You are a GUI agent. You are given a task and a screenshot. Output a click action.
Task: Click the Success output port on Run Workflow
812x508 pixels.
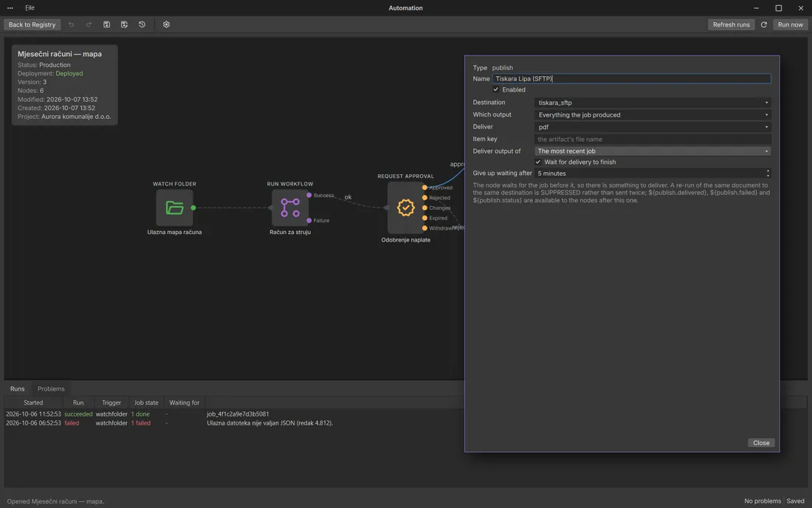click(x=309, y=195)
